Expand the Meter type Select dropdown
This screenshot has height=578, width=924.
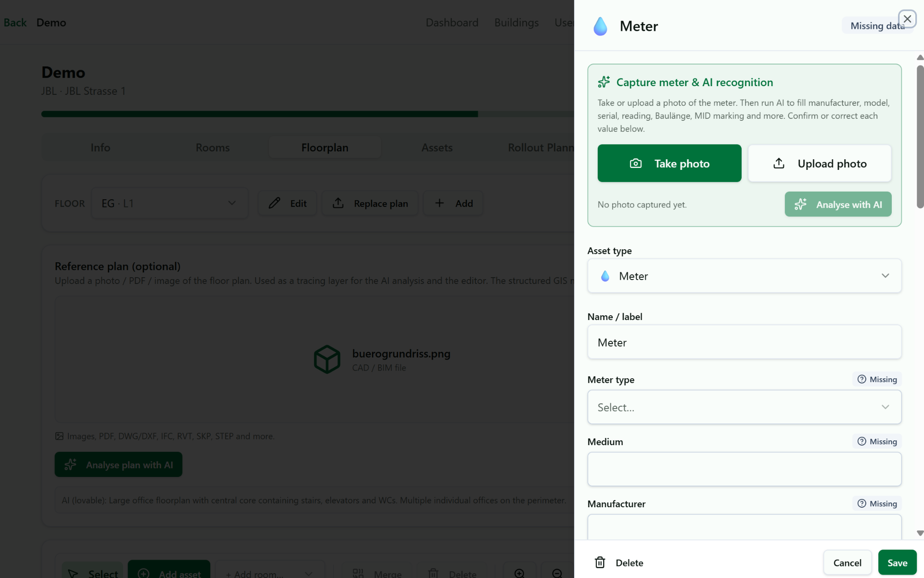(x=744, y=407)
